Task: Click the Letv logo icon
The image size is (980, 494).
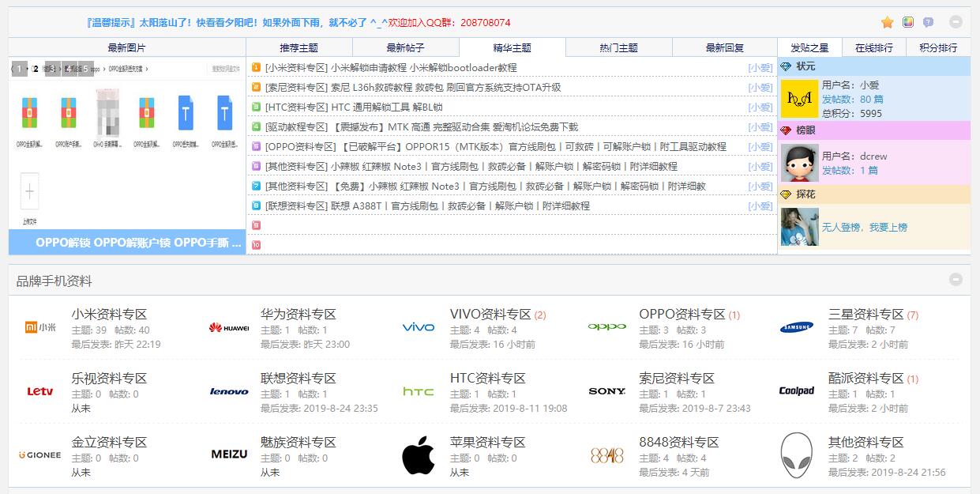Action: pos(40,391)
